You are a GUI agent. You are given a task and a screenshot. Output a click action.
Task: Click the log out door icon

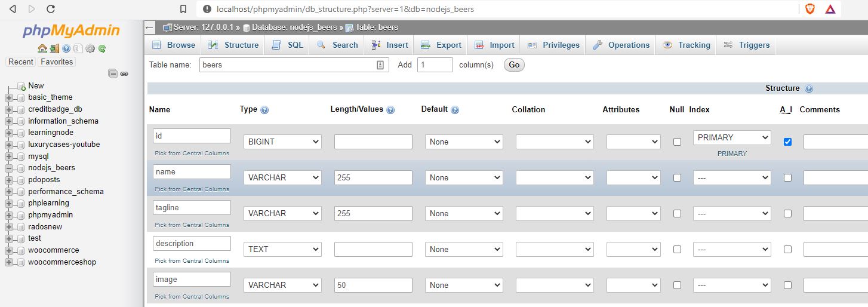pyautogui.click(x=54, y=49)
